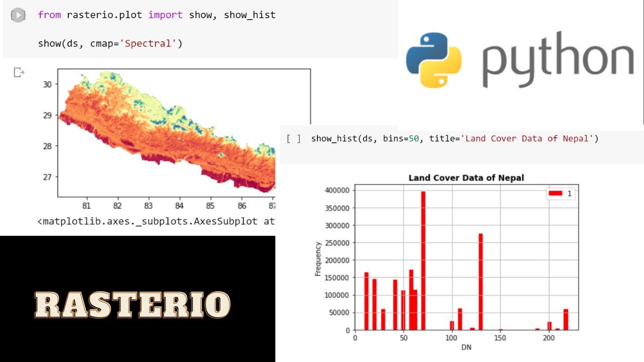Image resolution: width=644 pixels, height=362 pixels.
Task: Run the first code cell
Action: pyautogui.click(x=18, y=16)
